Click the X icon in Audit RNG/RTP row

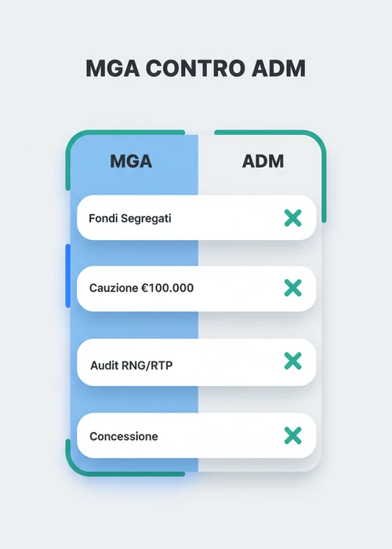coord(293,361)
